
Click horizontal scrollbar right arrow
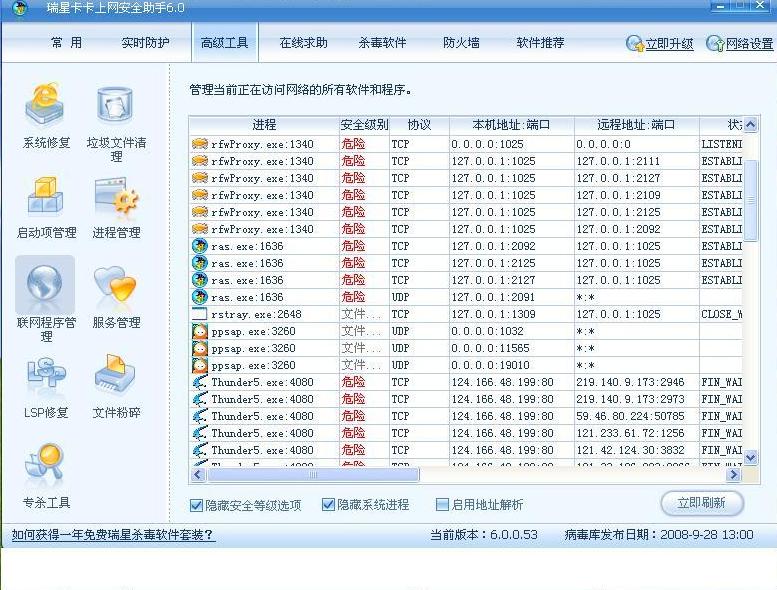coord(734,475)
